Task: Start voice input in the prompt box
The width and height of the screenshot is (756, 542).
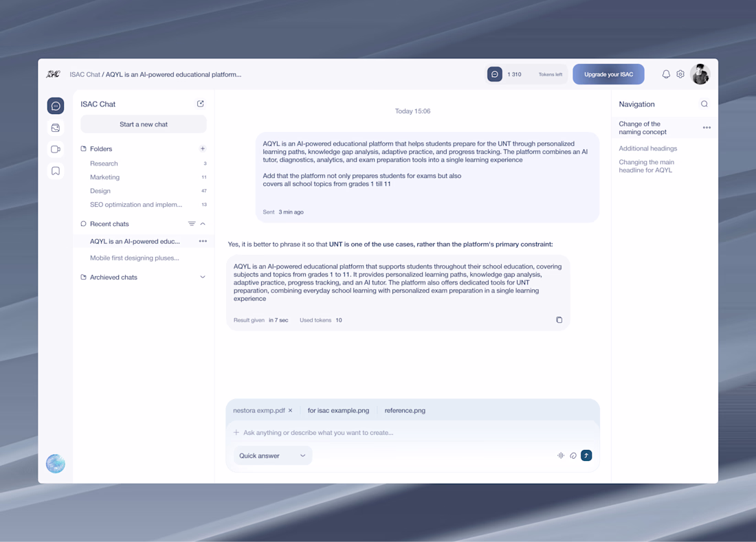Action: pyautogui.click(x=561, y=455)
